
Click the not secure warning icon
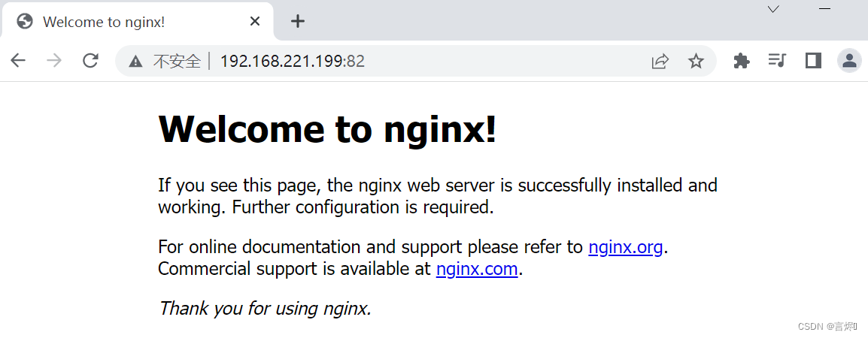coord(135,62)
